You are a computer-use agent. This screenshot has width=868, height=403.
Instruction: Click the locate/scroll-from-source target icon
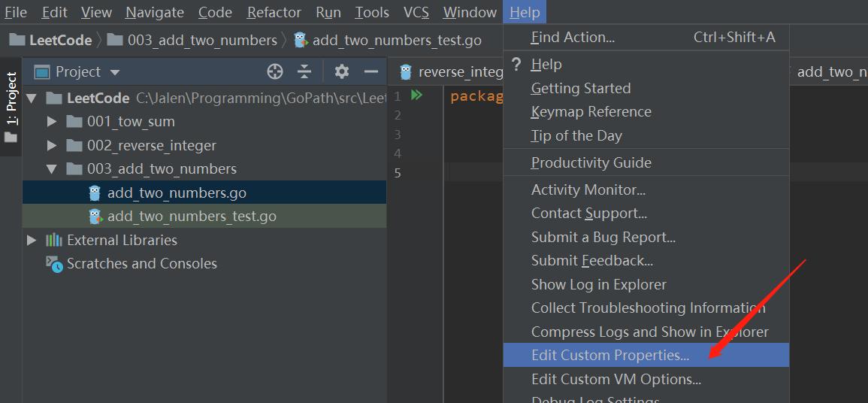(275, 72)
